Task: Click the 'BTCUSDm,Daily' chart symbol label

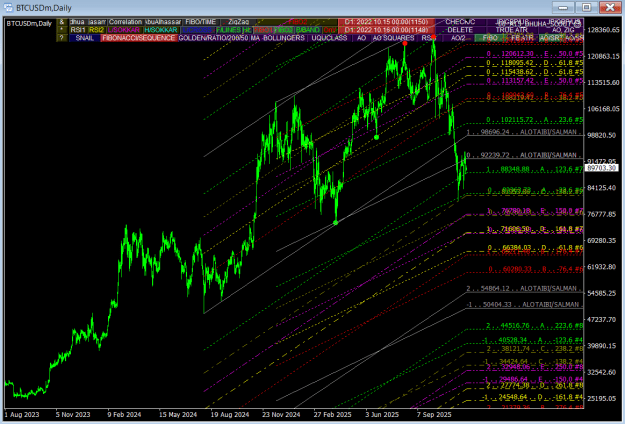Action: coord(29,24)
